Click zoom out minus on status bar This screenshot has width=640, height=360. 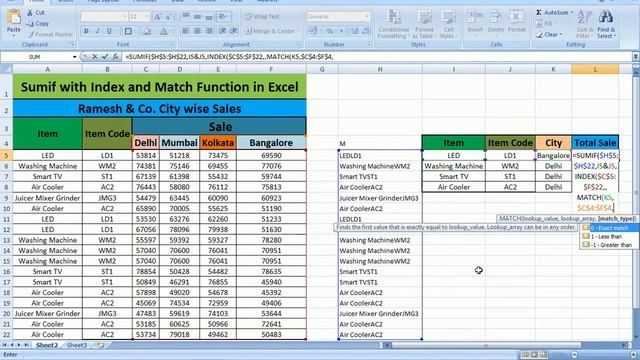574,355
